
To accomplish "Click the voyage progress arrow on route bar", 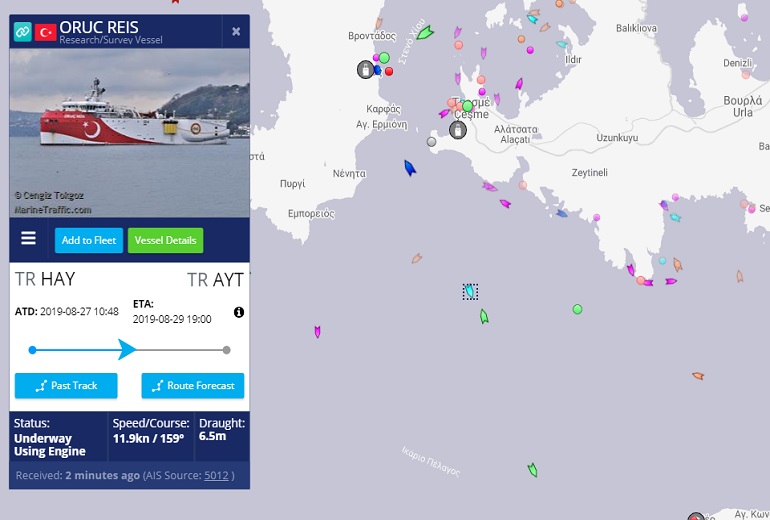I will click(x=127, y=350).
